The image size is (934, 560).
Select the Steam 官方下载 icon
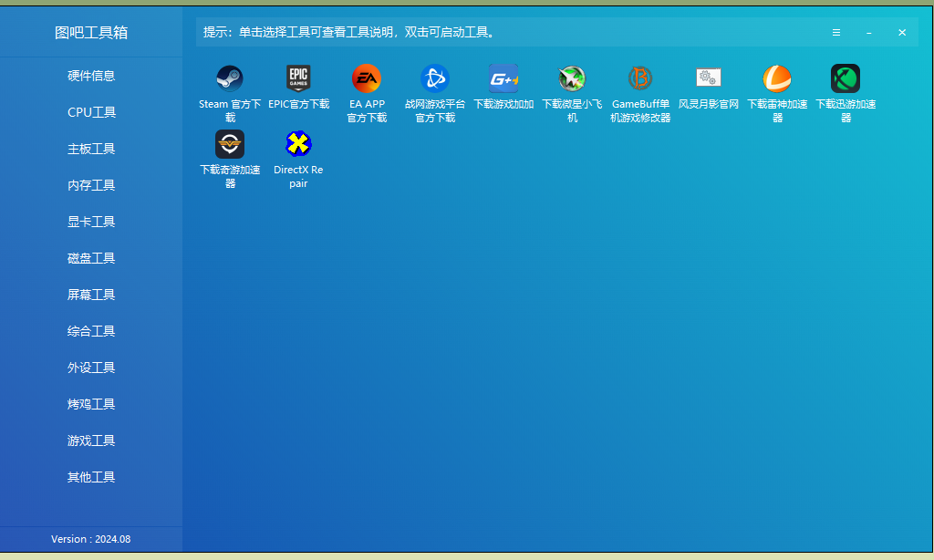[229, 78]
